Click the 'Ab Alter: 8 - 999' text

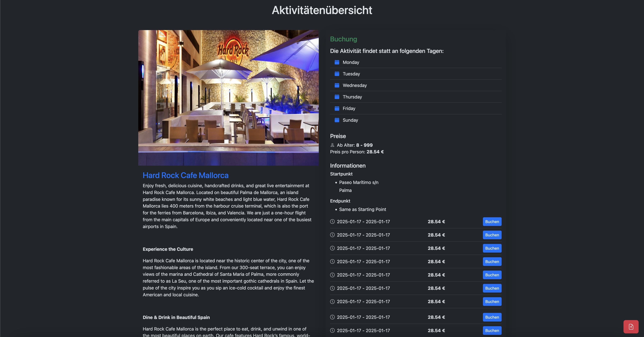tap(355, 145)
